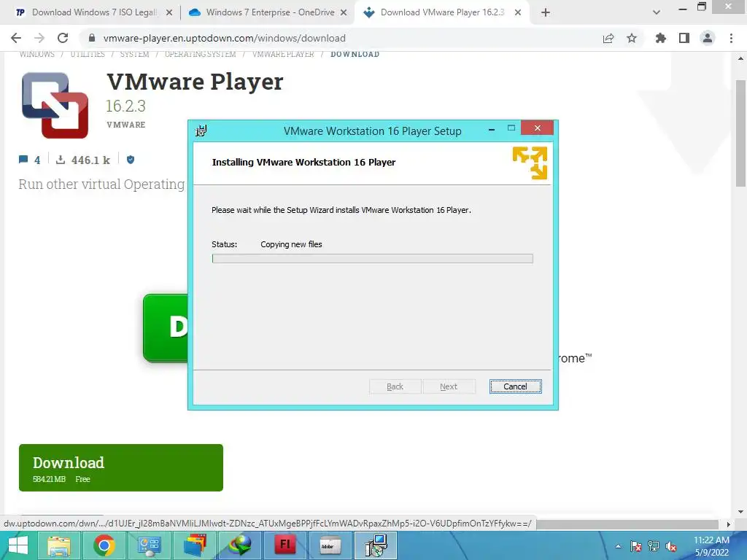Open the Chrome three-dot menu

pos(731,38)
